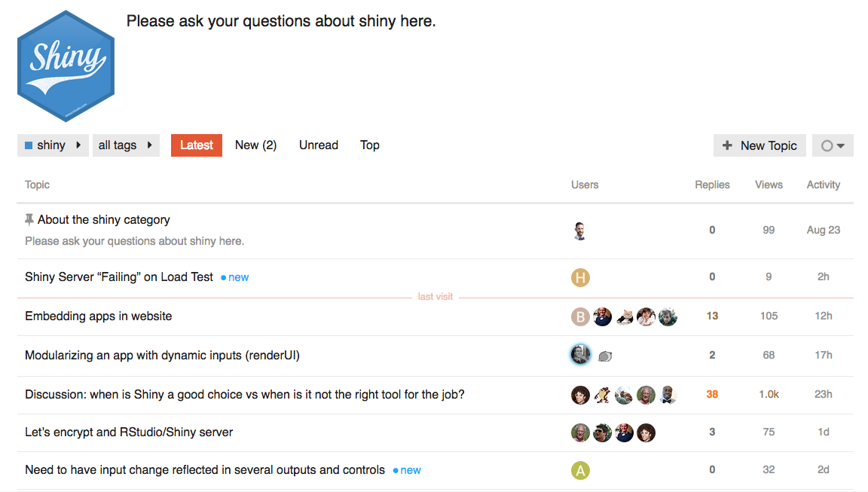
Task: Sort topics by the Activity column header
Action: point(823,185)
